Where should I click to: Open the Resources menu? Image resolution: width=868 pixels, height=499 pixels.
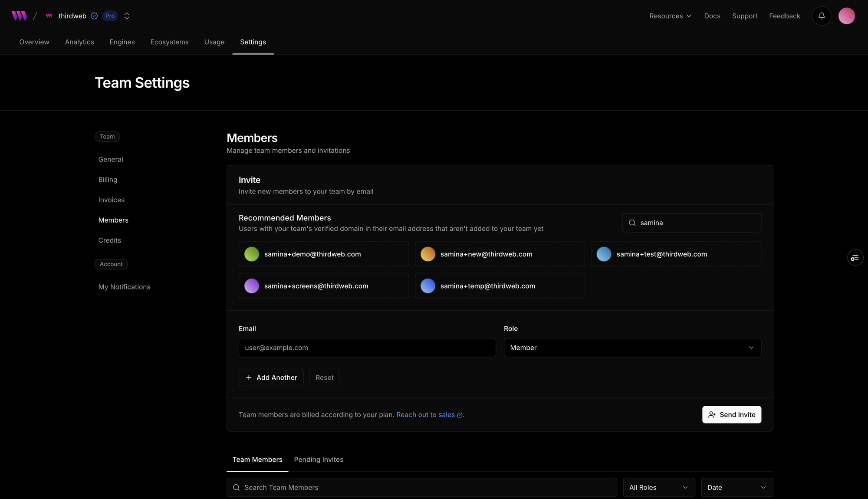click(670, 16)
